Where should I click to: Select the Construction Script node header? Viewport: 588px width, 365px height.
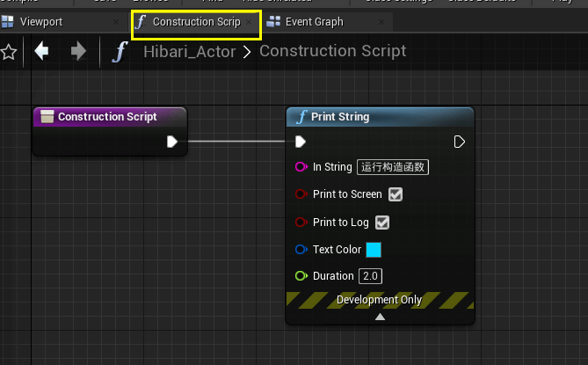[x=110, y=117]
